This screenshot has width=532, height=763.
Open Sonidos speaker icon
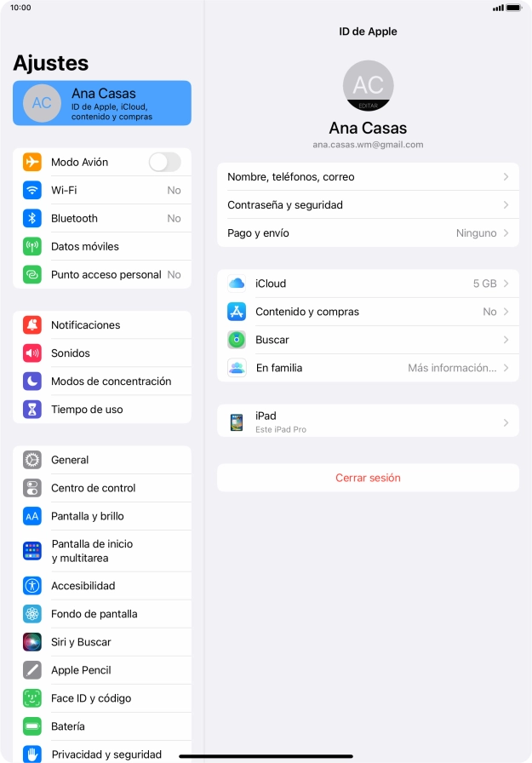pos(32,353)
